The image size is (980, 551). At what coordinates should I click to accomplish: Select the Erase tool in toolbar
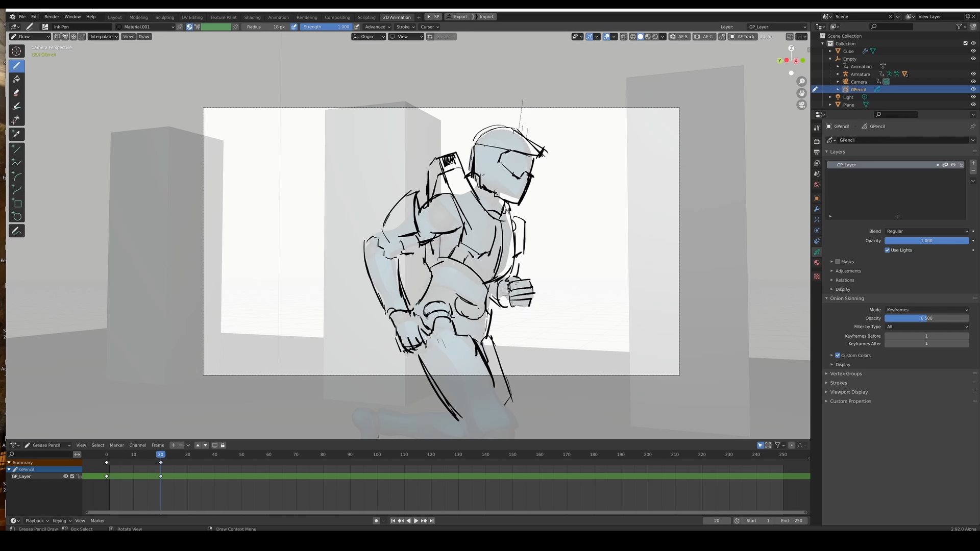coord(16,92)
